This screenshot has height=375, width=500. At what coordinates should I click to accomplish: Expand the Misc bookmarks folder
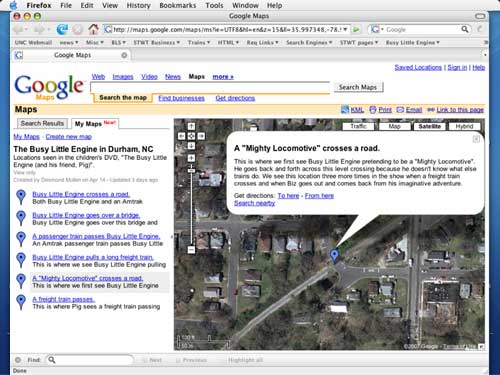point(95,43)
